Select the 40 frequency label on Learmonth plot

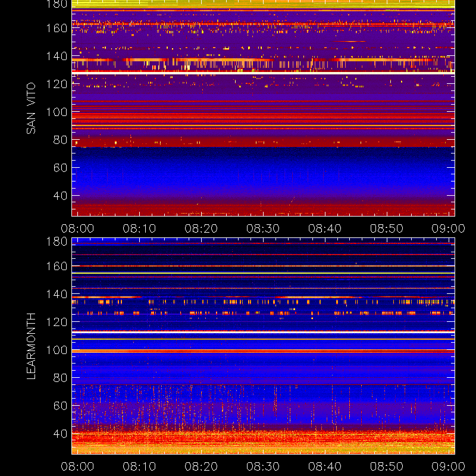60,434
